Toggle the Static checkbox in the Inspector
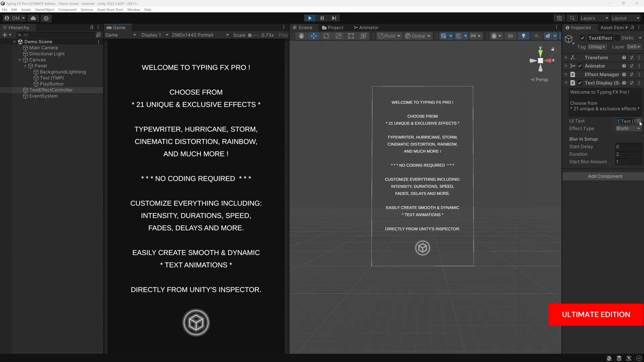 [x=617, y=38]
